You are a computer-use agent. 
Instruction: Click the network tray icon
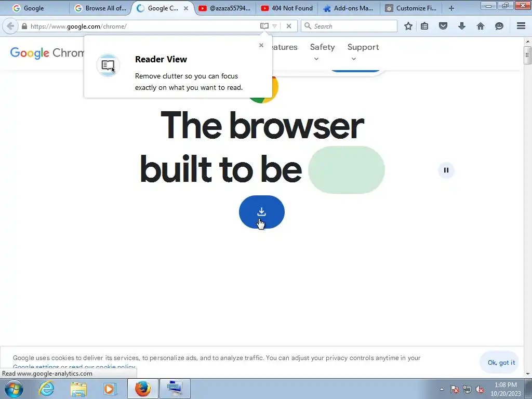[467, 389]
